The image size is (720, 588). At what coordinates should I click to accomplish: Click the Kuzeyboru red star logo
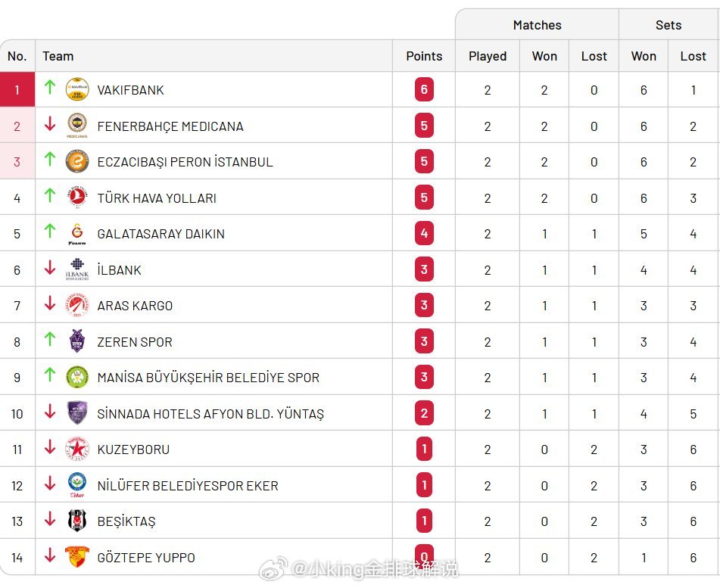pos(77,449)
